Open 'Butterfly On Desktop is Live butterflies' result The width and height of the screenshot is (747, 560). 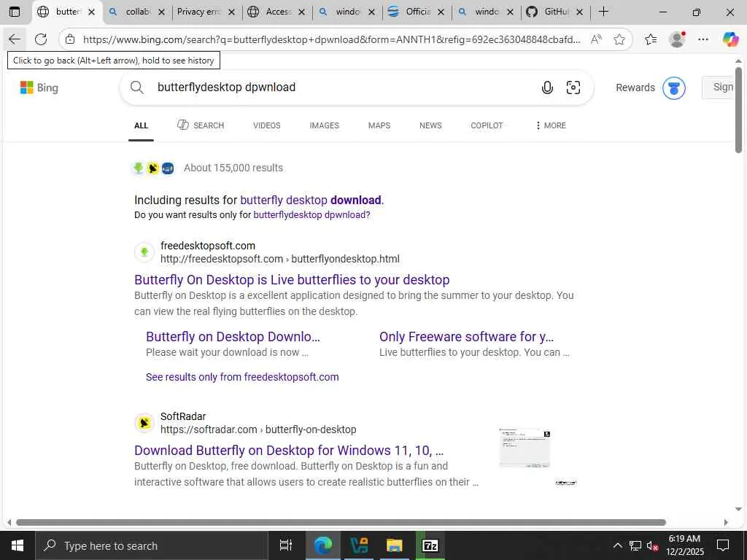292,279
